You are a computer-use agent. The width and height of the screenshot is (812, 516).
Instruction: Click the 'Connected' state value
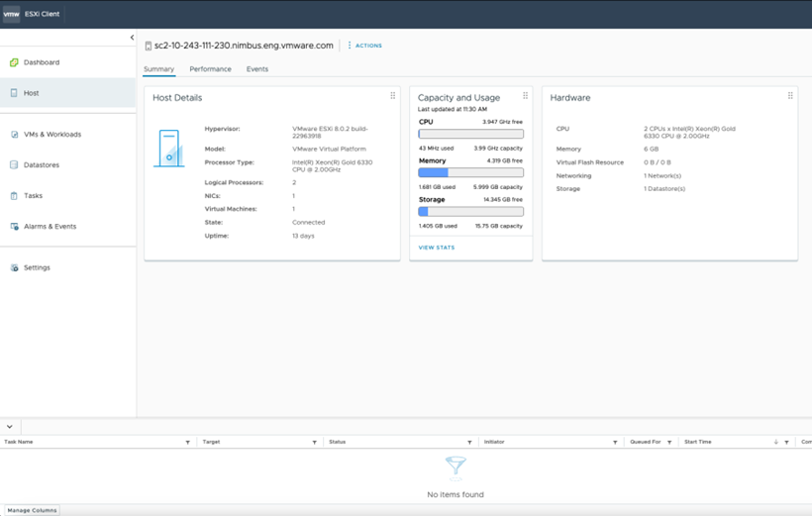(309, 222)
